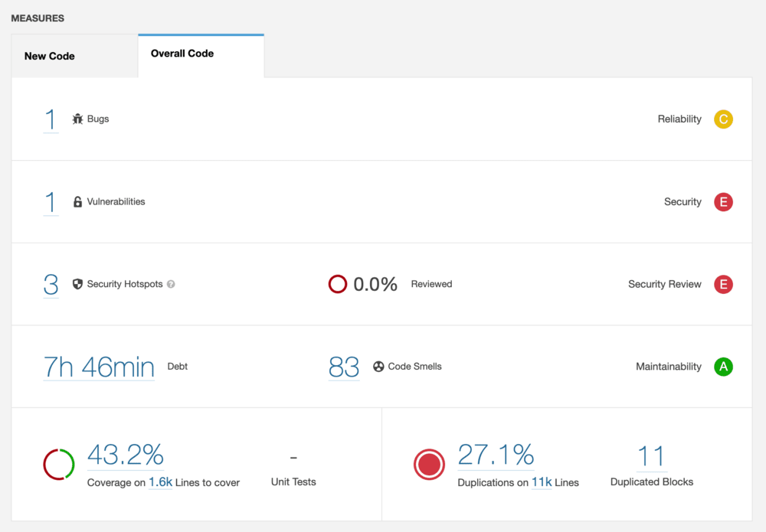Open the 11 Duplicated Blocks link
This screenshot has width=766, height=532.
click(651, 455)
